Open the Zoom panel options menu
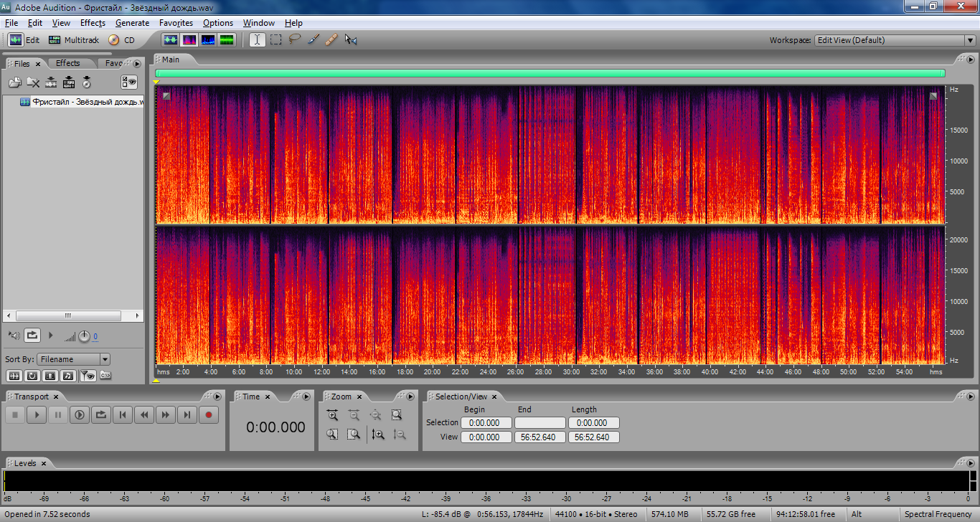Image resolution: width=980 pixels, height=522 pixels. coord(410,396)
